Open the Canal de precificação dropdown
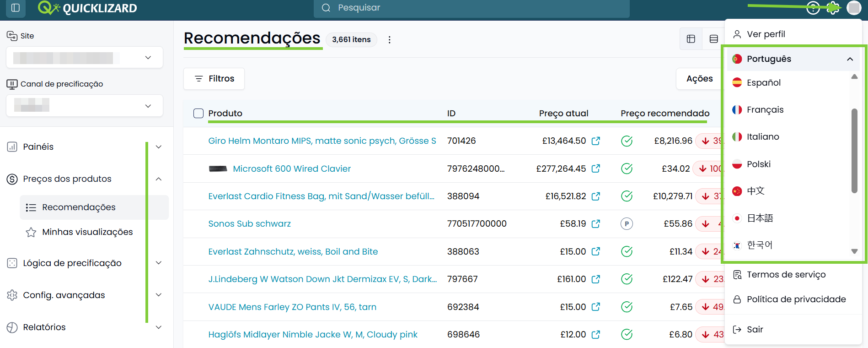 click(85, 106)
